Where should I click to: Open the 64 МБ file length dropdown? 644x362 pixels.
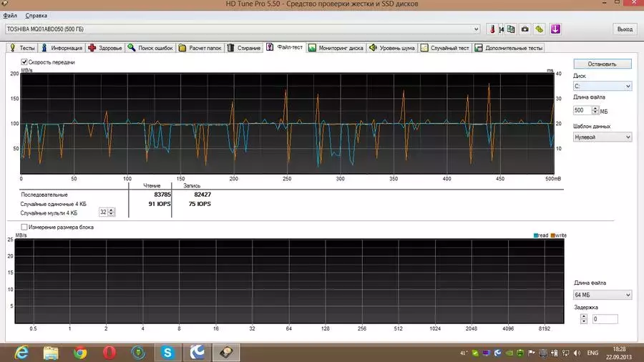(x=602, y=295)
